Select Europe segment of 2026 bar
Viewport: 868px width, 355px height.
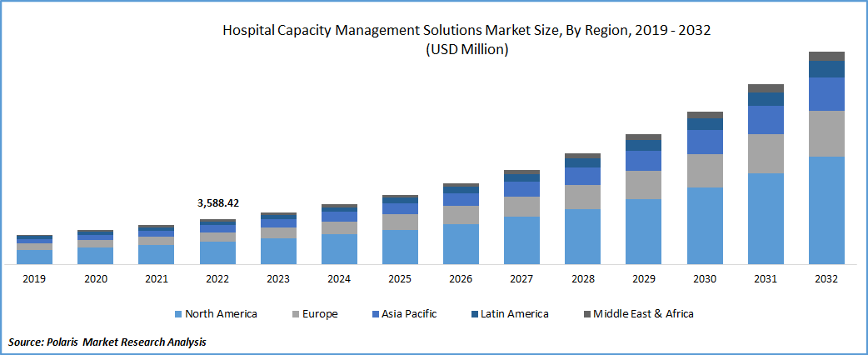tap(461, 215)
